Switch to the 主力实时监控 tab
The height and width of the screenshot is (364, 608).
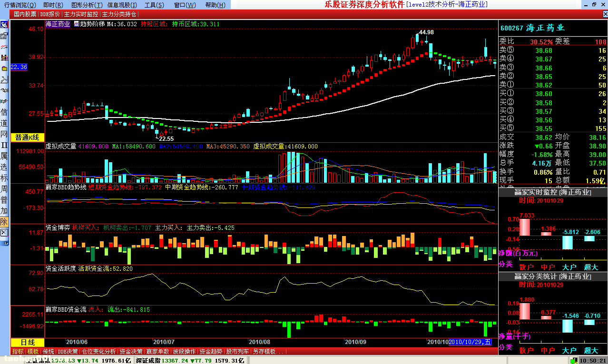pos(81,14)
